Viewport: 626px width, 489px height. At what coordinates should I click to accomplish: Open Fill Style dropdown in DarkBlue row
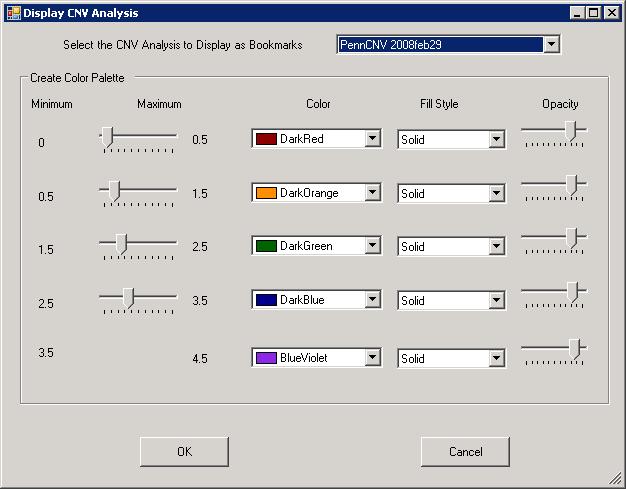pos(496,300)
